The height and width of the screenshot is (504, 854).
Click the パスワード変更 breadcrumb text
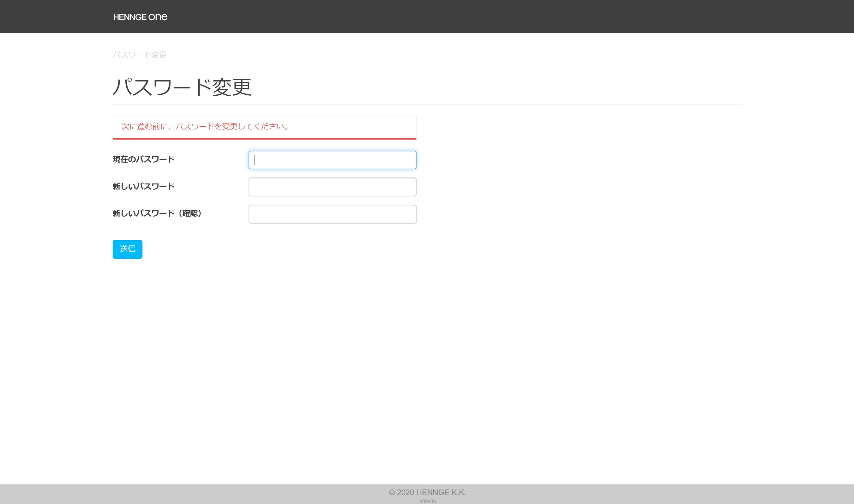pos(140,55)
